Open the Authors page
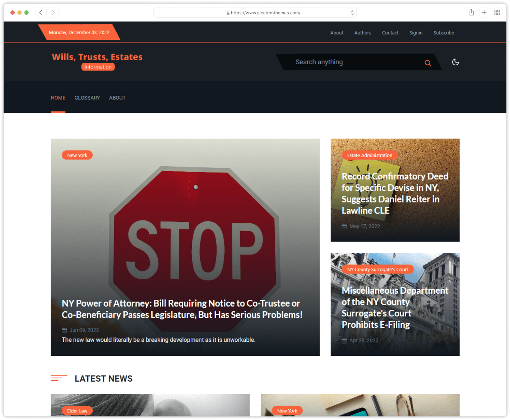510x420 pixels. point(362,33)
